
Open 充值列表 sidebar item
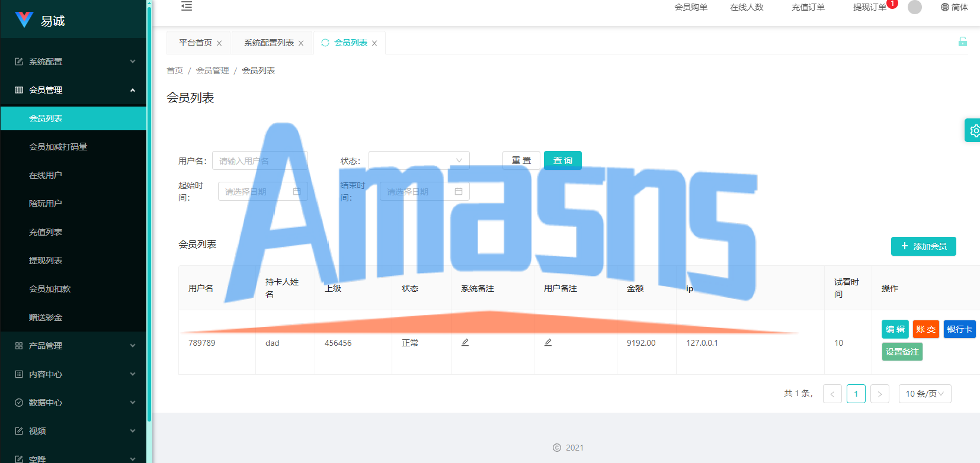click(x=73, y=232)
